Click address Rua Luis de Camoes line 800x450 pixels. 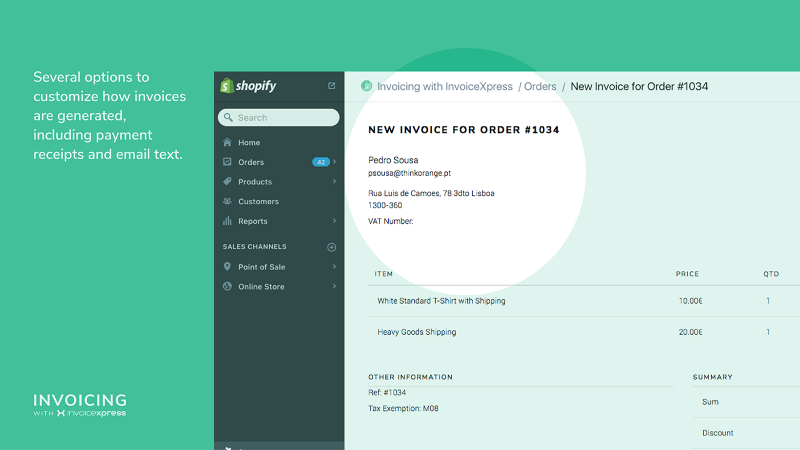pyautogui.click(x=431, y=193)
